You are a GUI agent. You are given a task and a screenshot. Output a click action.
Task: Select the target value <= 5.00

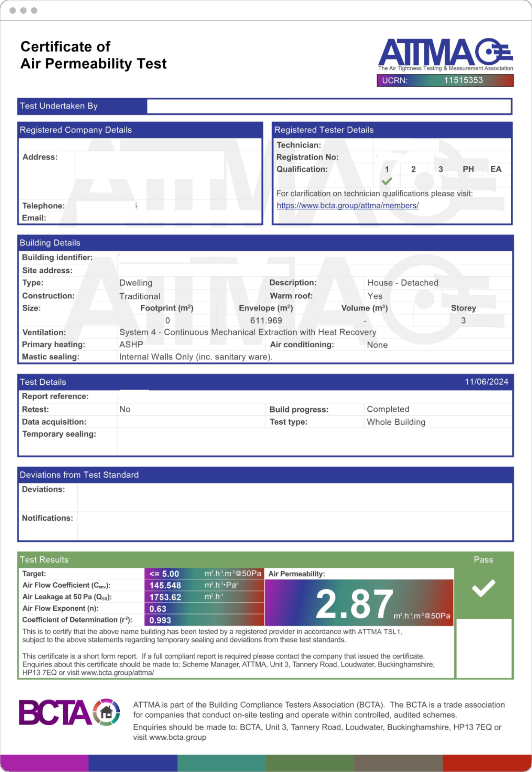[x=164, y=574]
